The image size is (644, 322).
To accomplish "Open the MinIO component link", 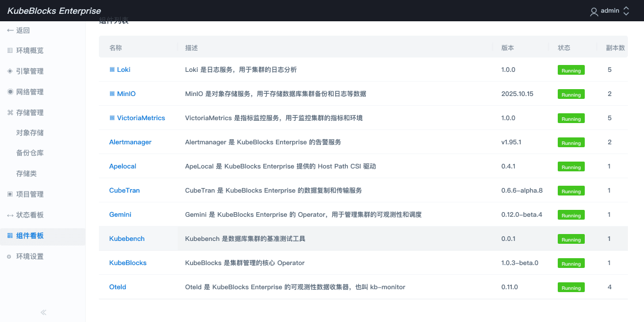I will [x=126, y=94].
